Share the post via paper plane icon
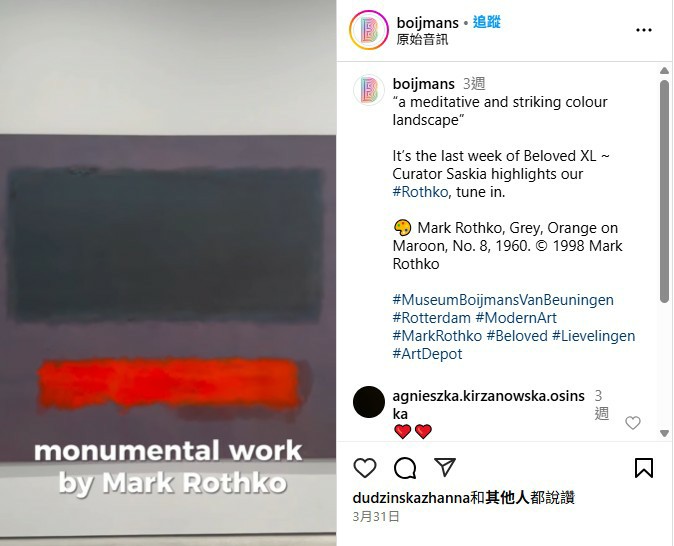The height and width of the screenshot is (546, 674). 445,467
